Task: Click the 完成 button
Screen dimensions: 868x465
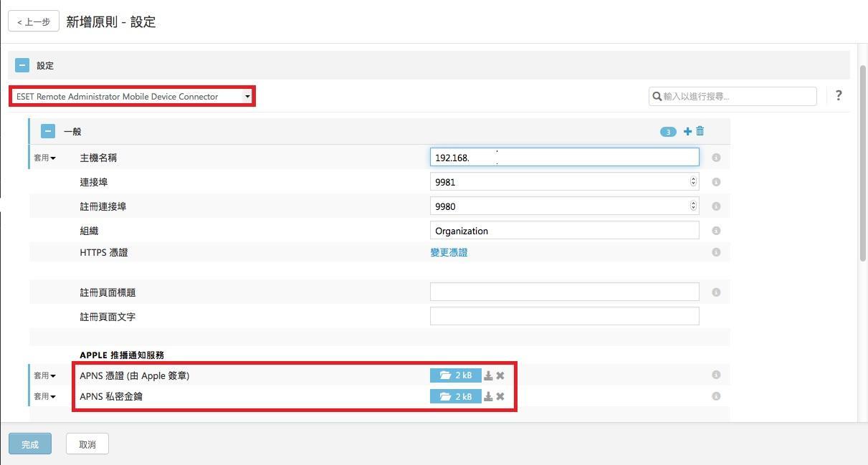Action: point(30,444)
